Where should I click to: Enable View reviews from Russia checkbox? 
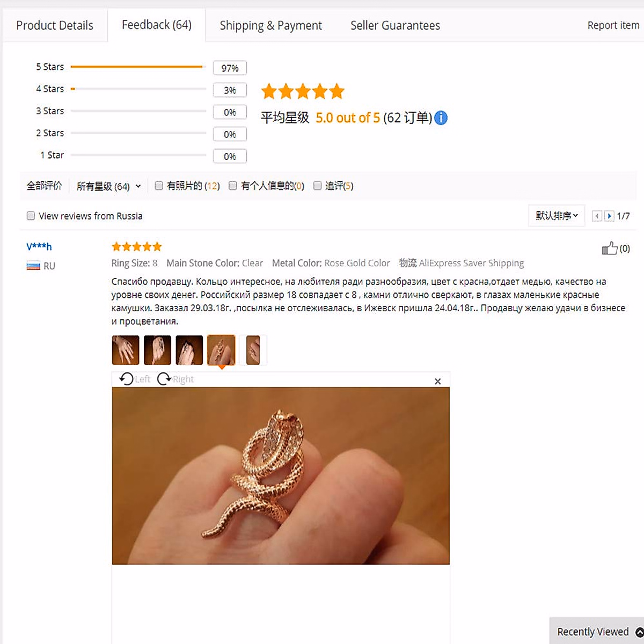tap(31, 216)
